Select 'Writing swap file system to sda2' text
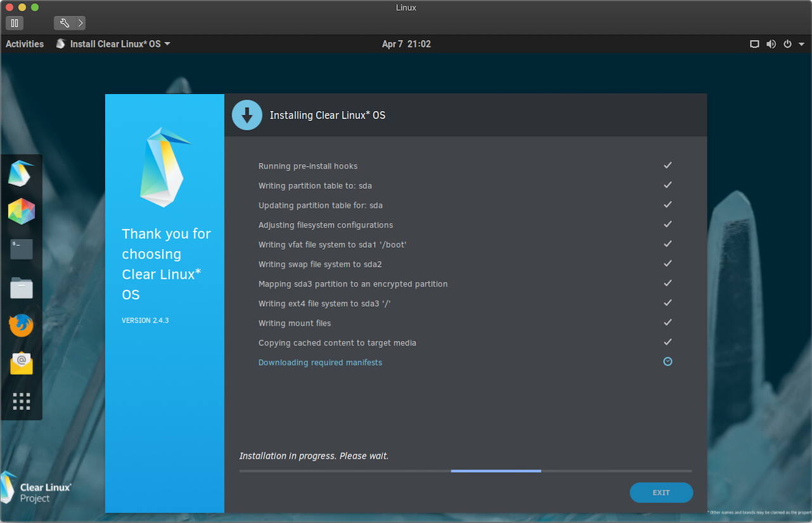The height and width of the screenshot is (523, 812). pos(320,264)
